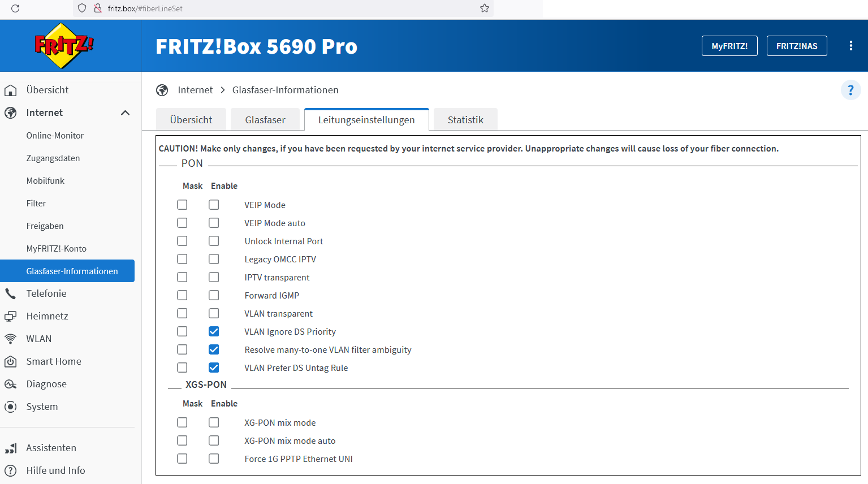This screenshot has width=868, height=484.
Task: Enable XG-PON mix mode auto checkbox
Action: coord(214,440)
